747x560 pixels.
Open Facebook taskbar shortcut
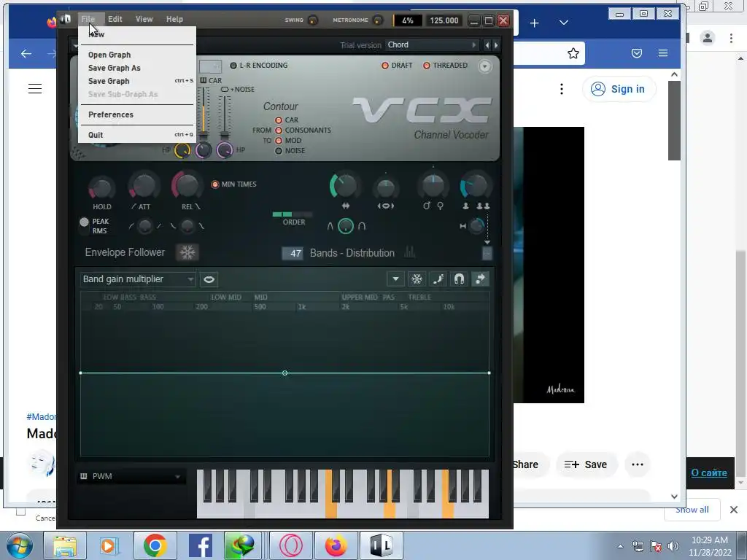201,545
